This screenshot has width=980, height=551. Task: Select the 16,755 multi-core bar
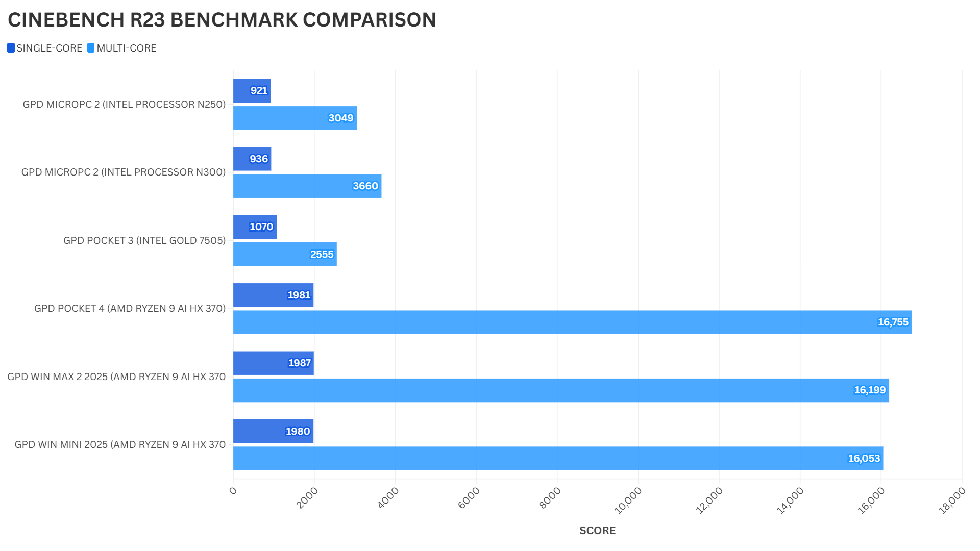[x=572, y=322]
